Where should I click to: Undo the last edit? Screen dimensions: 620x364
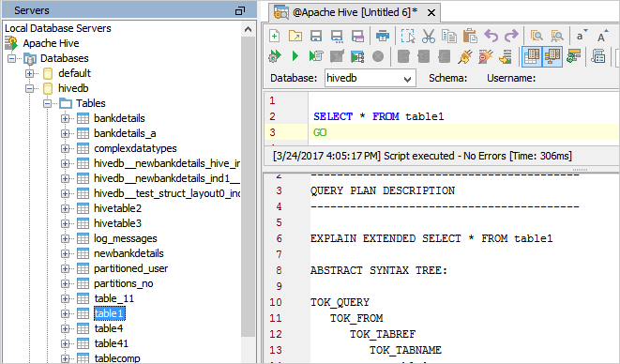(x=491, y=36)
